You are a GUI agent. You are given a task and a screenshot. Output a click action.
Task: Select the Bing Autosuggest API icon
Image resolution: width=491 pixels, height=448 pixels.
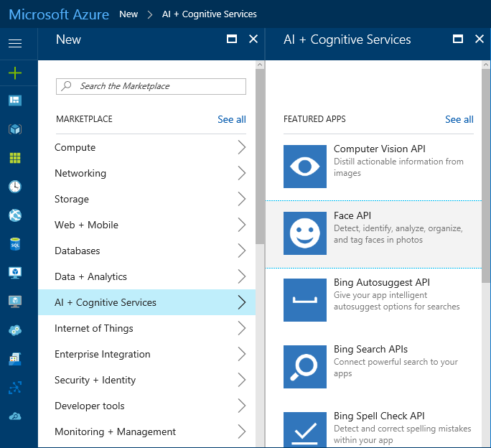tap(305, 300)
